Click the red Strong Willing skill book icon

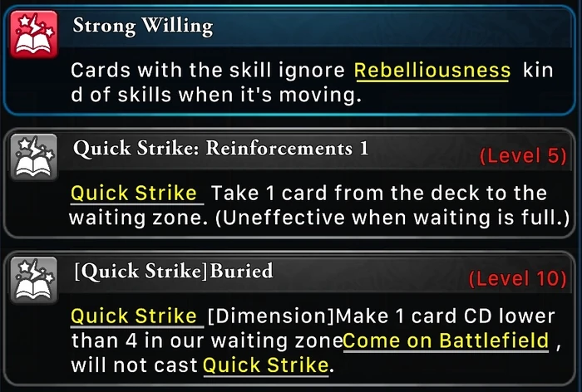point(34,34)
